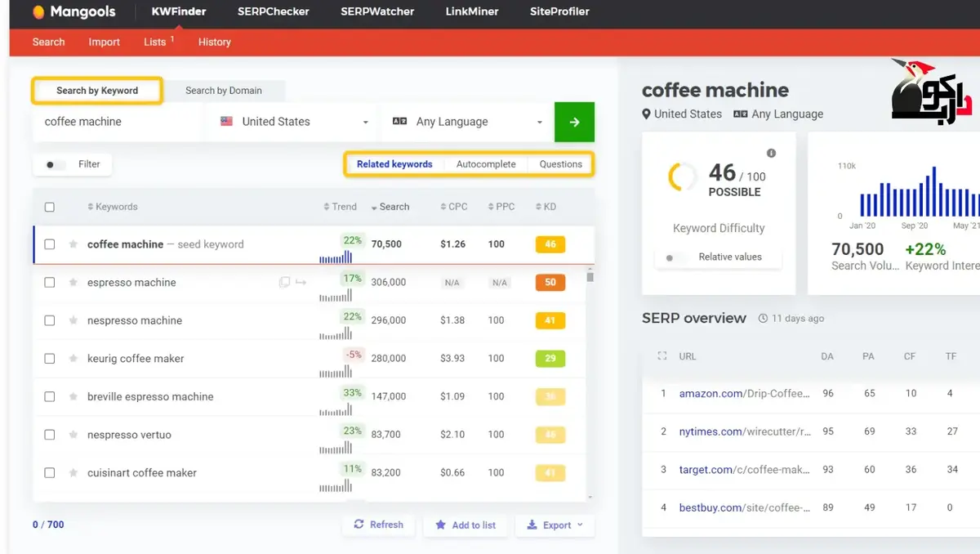Screen dimensions: 980x554
Task: Click the arrow icon beside espresso machine
Action: pos(301,282)
